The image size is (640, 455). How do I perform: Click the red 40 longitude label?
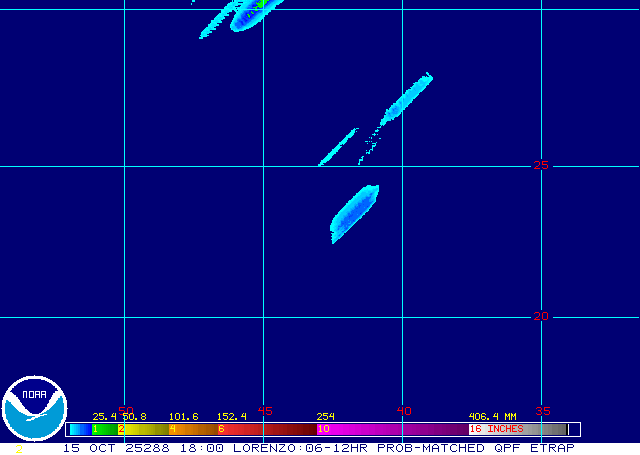tap(404, 410)
